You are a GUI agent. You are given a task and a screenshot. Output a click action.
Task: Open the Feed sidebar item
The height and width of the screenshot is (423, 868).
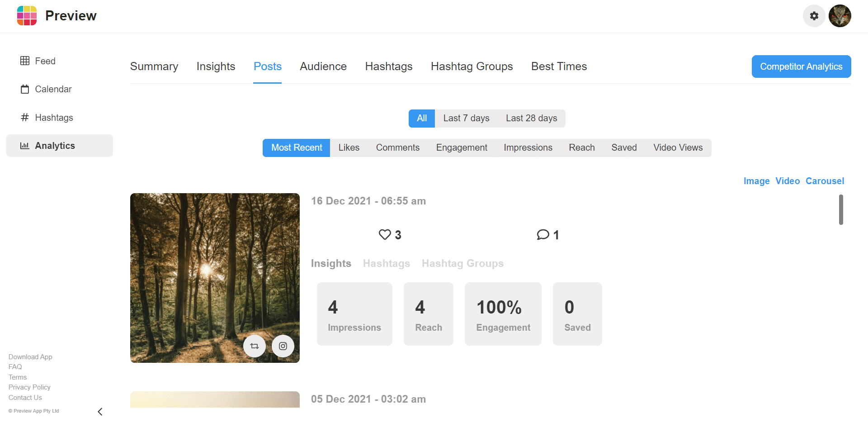[x=59, y=61]
